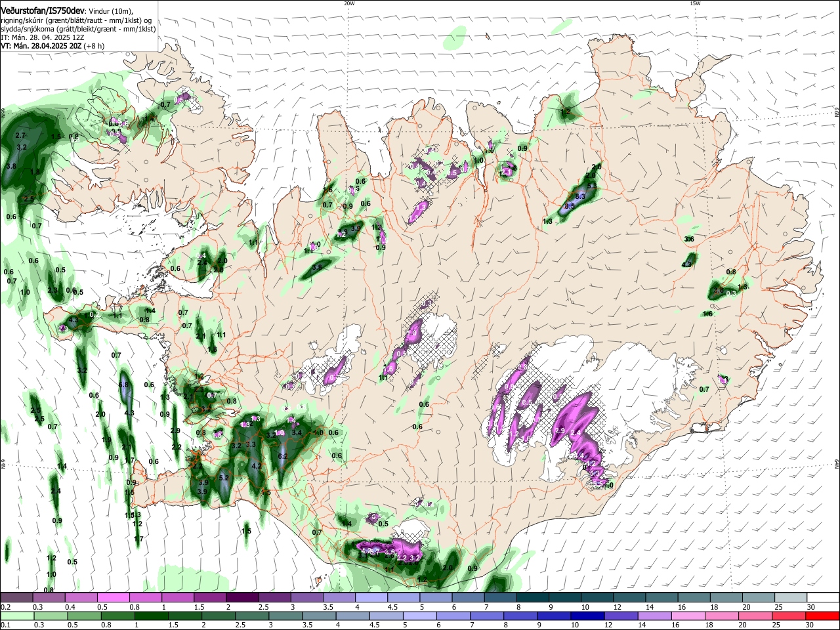
Task: Click the 20W longitude label
Action: (349, 3)
